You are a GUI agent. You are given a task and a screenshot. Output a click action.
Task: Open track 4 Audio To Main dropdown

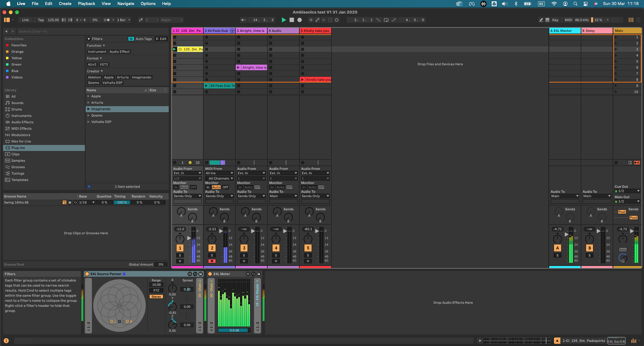[x=283, y=196]
